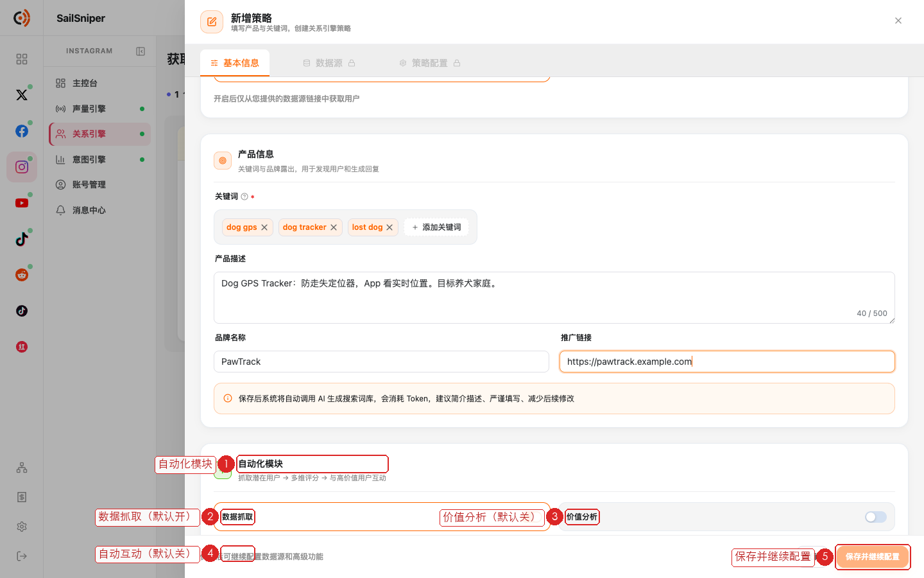Click the SailSniper logo icon
The width and height of the screenshot is (924, 578).
click(22, 18)
